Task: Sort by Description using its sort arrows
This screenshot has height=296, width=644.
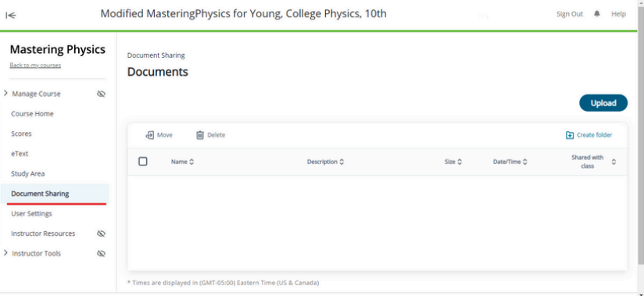Action: point(342,162)
